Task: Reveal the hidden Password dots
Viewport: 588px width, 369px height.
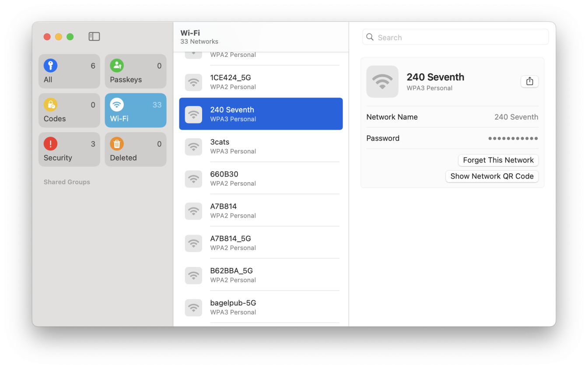Action: tap(513, 138)
